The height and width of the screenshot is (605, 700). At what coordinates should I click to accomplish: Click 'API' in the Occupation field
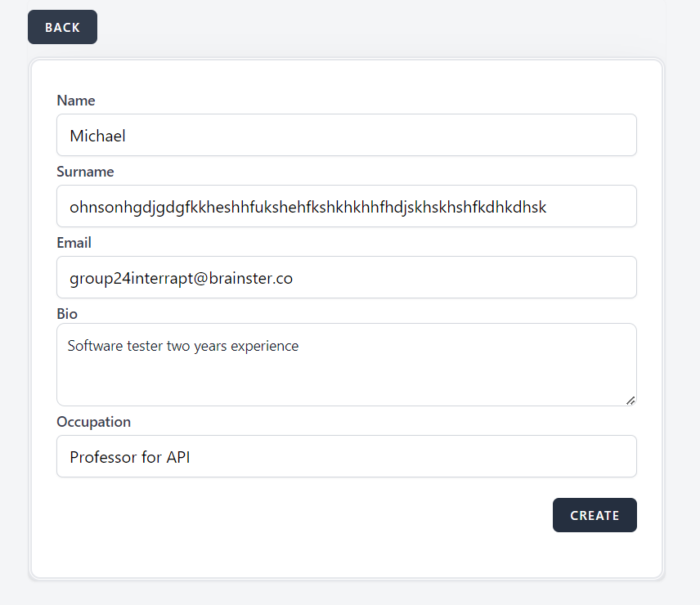(178, 457)
